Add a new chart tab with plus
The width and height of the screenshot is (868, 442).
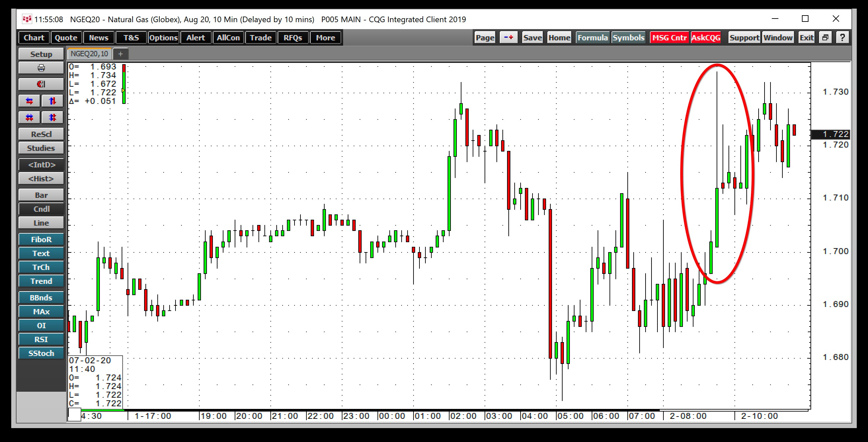(x=120, y=54)
